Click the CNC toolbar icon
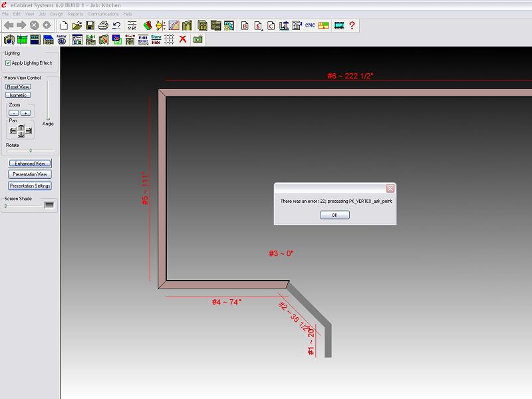 [310, 26]
